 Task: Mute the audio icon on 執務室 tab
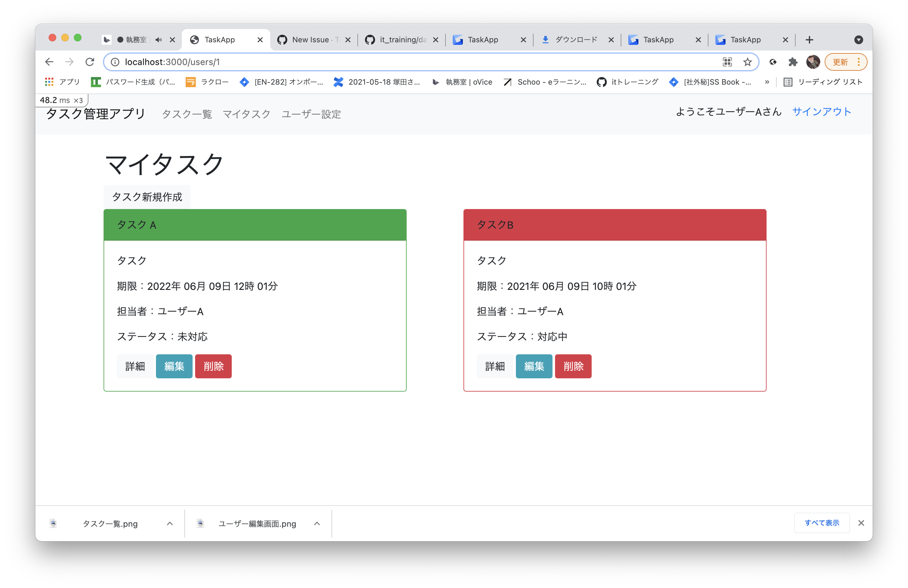tap(158, 40)
